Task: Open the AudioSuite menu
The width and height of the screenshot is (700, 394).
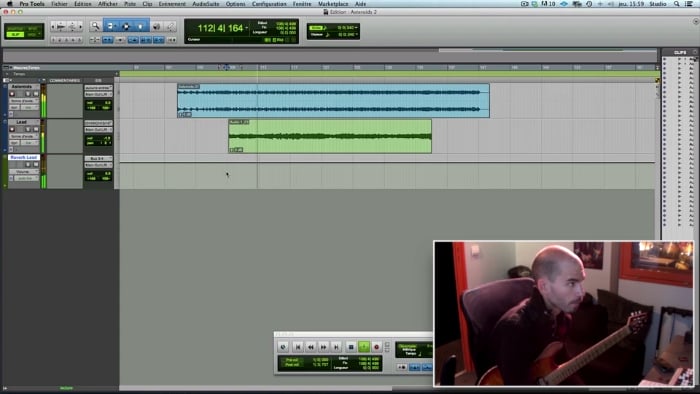Action: pos(206,4)
